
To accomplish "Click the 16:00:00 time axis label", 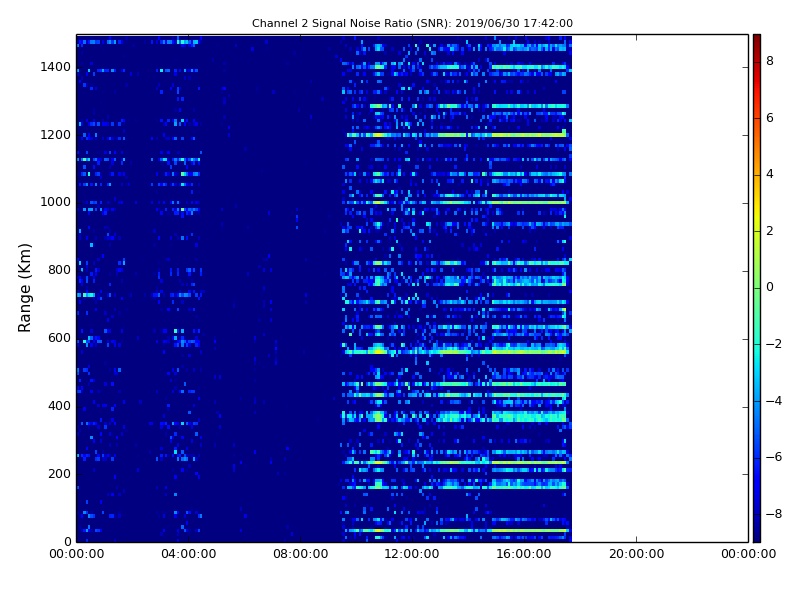I will 524,554.
